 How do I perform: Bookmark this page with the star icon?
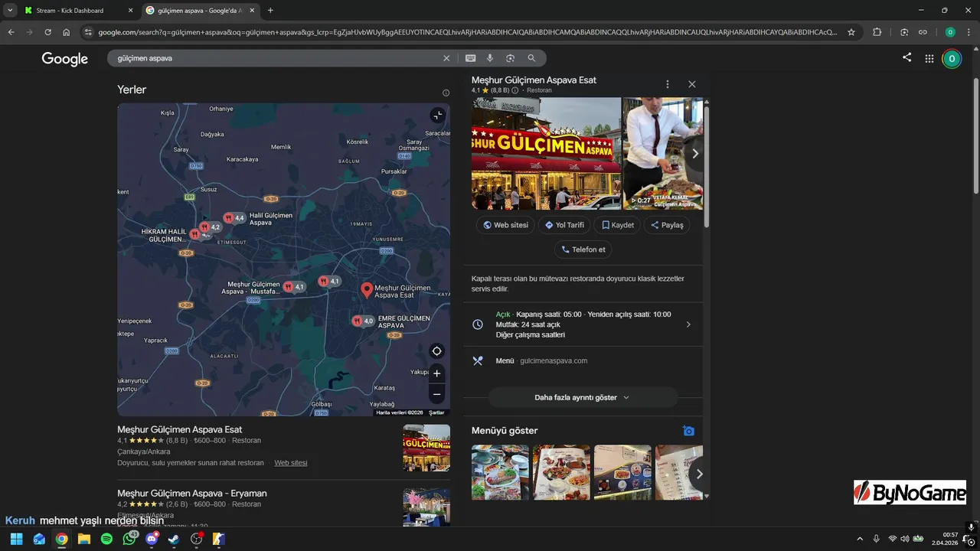click(x=851, y=32)
